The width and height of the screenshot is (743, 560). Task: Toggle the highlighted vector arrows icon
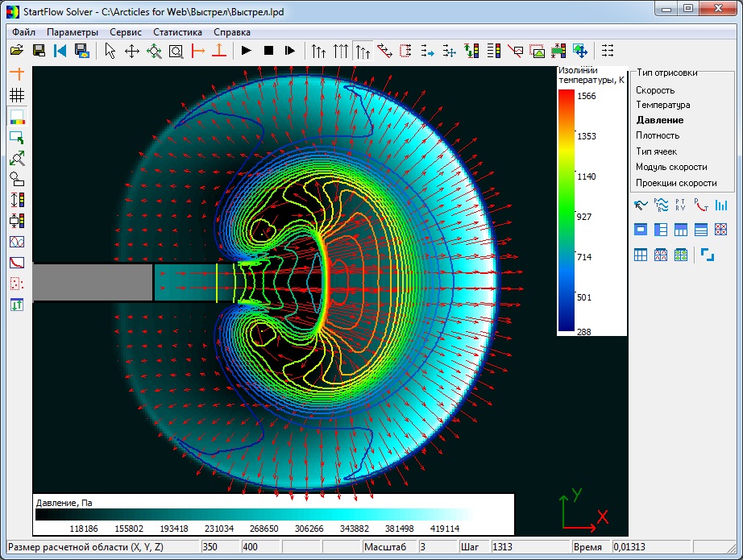363,50
